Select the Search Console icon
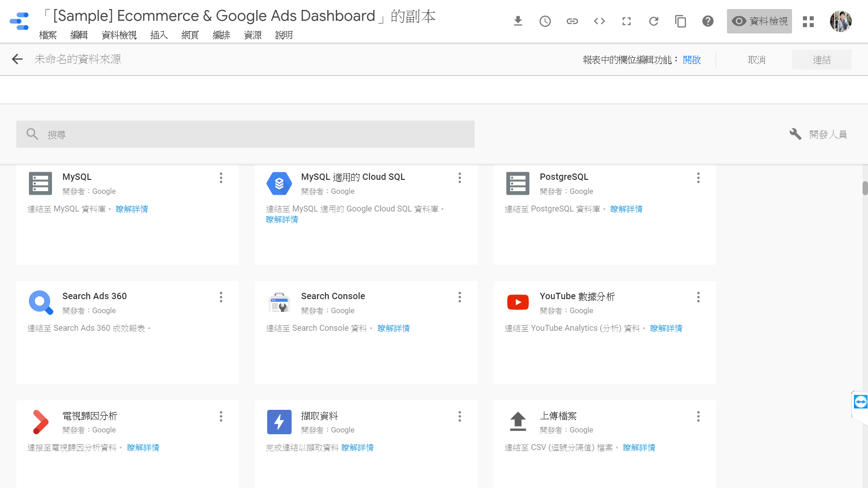 click(279, 302)
